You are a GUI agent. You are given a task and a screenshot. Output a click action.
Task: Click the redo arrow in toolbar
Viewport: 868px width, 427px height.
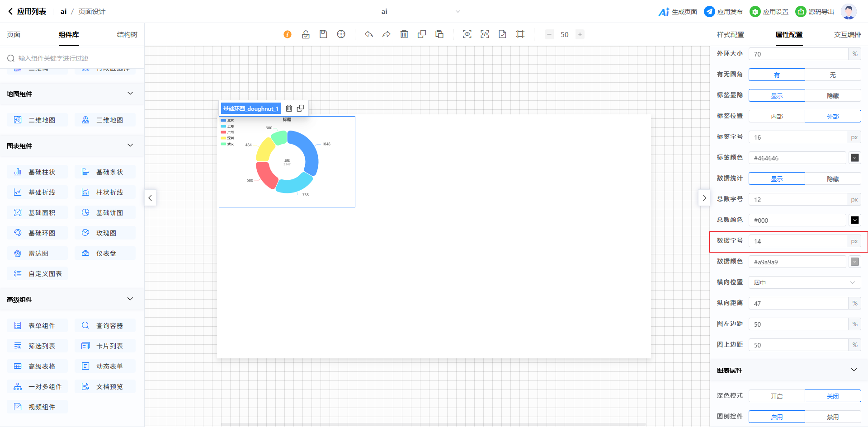(387, 34)
